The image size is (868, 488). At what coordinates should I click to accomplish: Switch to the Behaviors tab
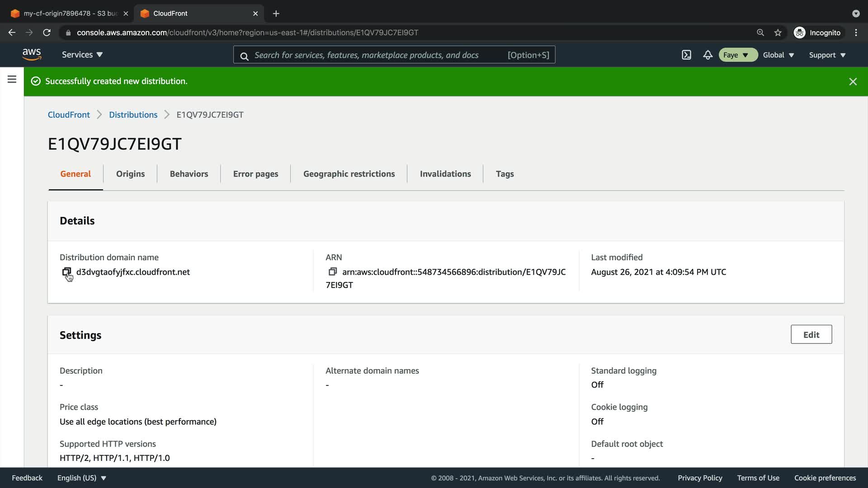pos(189,174)
